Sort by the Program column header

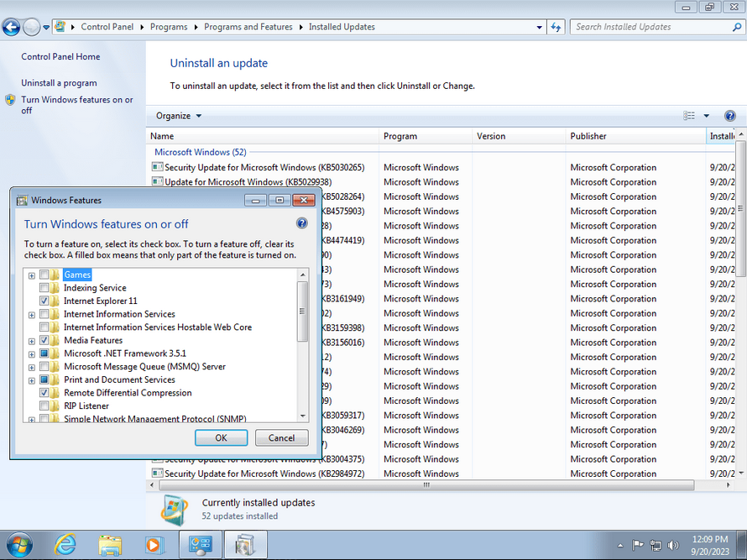coord(426,136)
